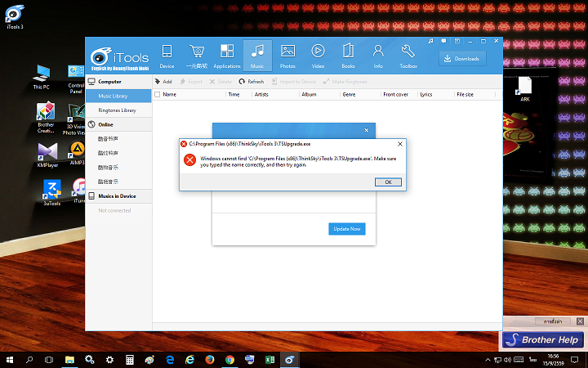Open the Calculator taskbar icon
This screenshot has height=368, width=588.
pyautogui.click(x=129, y=360)
